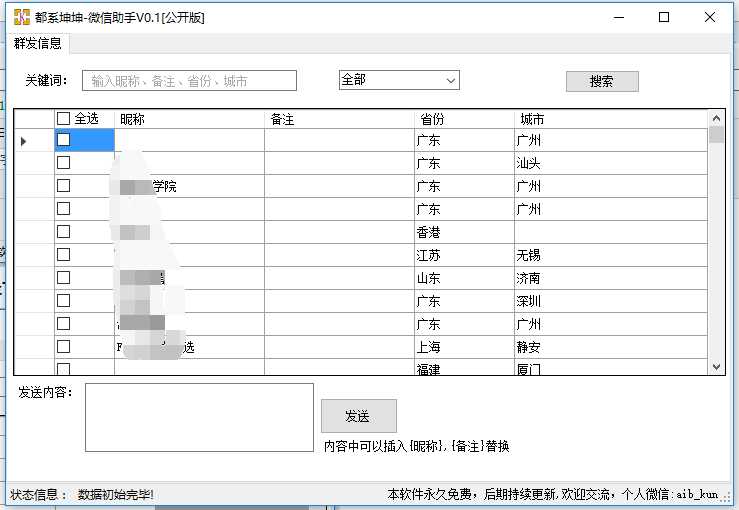Switch to the 群发信息 tab
The image size is (739, 510).
point(37,43)
